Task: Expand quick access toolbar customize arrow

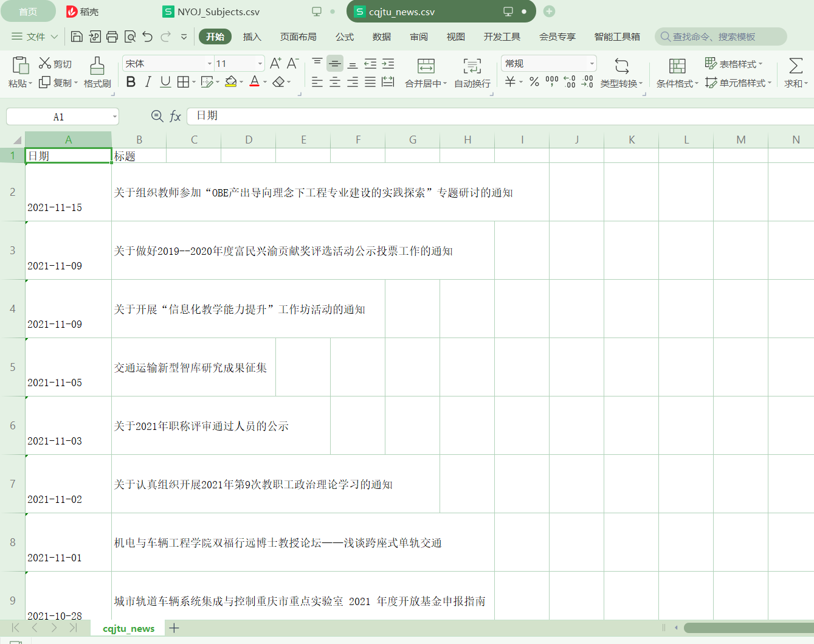Action: 184,36
